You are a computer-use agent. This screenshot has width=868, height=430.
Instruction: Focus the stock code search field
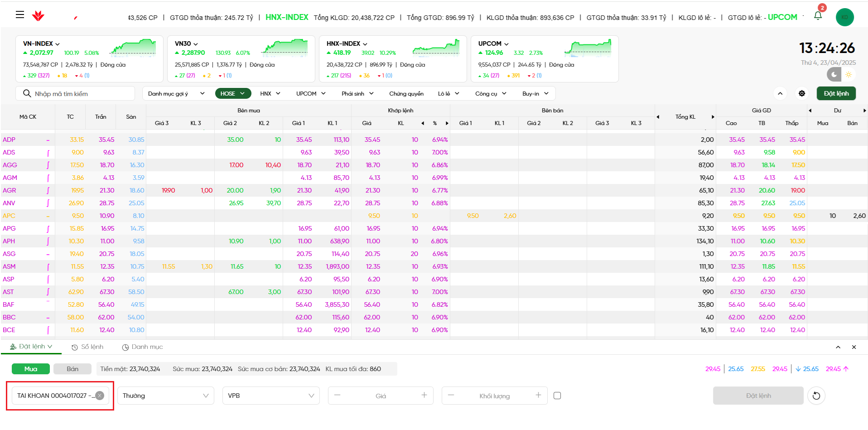tap(82, 94)
